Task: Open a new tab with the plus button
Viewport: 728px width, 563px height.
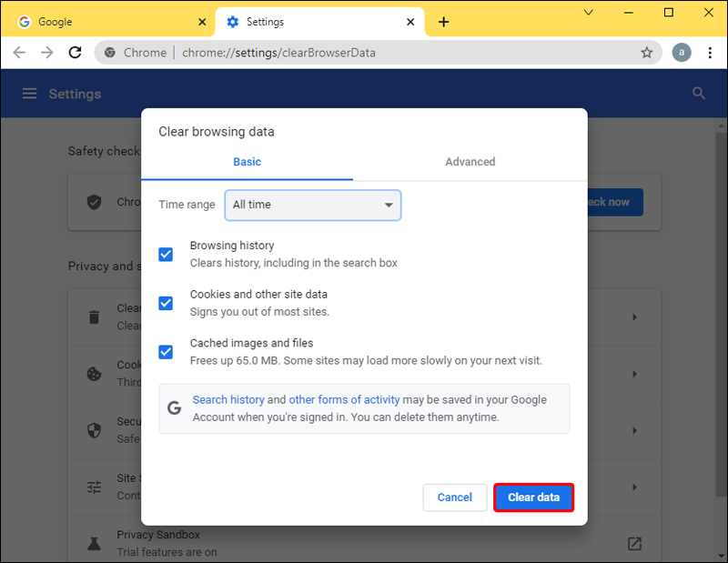Action: (443, 22)
